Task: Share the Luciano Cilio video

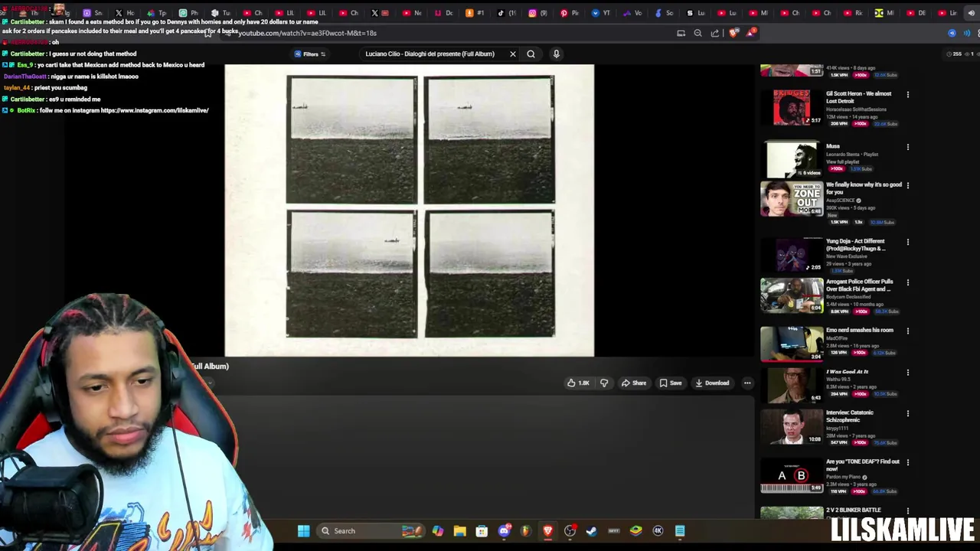Action: pyautogui.click(x=634, y=383)
